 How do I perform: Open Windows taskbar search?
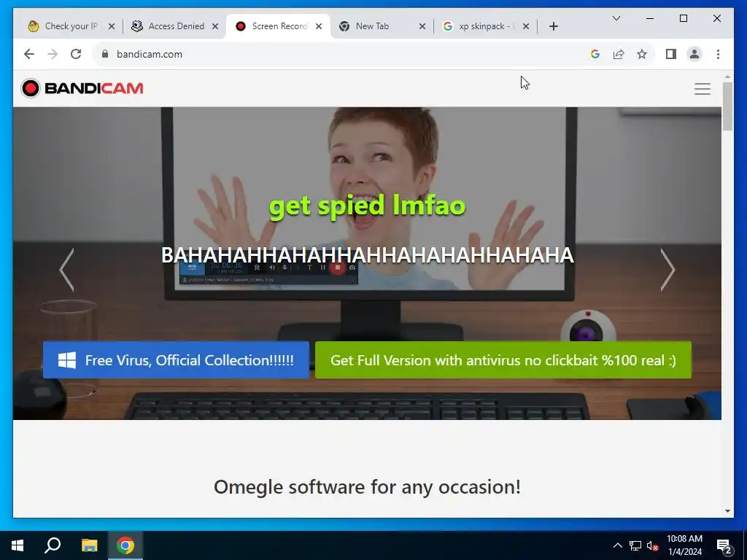pos(53,545)
